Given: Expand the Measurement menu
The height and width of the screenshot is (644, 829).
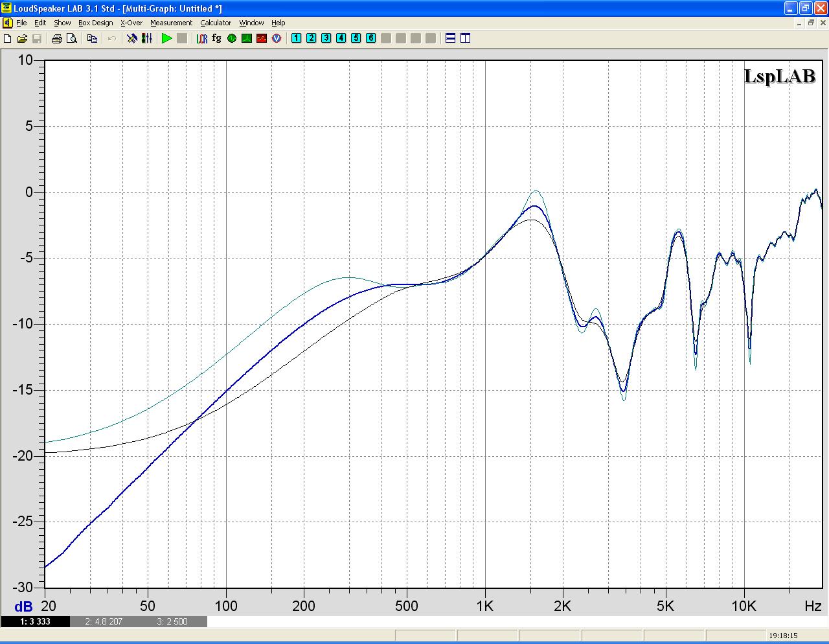Looking at the screenshot, I should [171, 23].
